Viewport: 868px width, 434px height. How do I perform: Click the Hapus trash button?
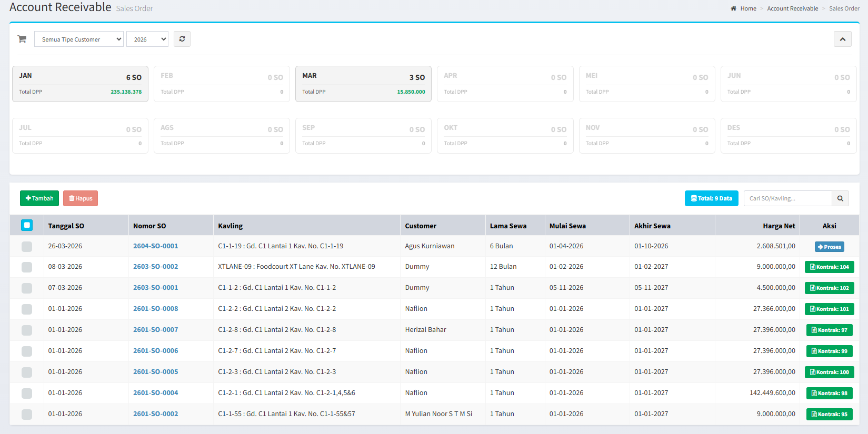click(81, 198)
